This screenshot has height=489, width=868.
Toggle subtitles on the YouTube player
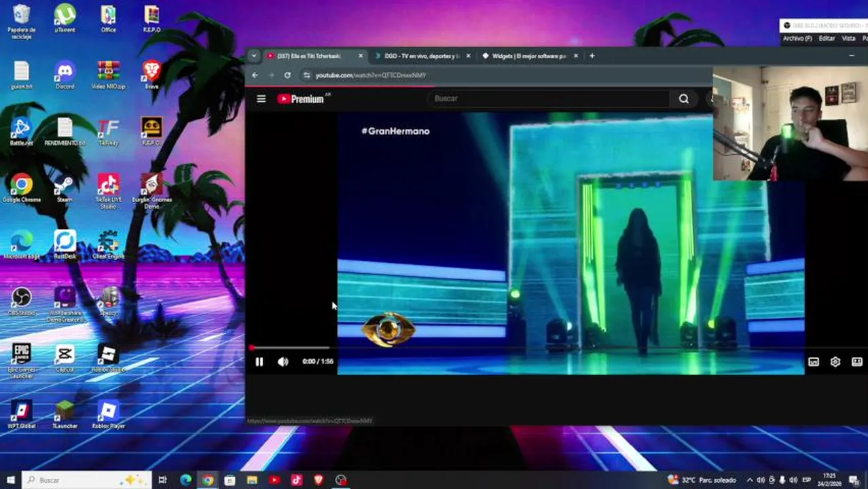[814, 362]
